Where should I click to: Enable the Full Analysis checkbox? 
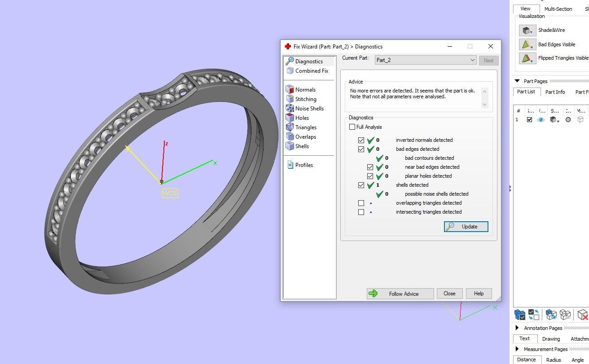click(x=352, y=127)
